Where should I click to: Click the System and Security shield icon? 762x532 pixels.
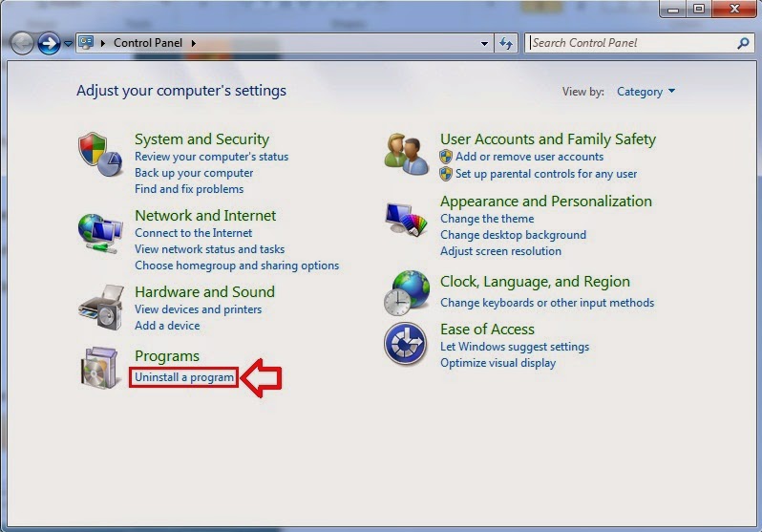click(100, 154)
